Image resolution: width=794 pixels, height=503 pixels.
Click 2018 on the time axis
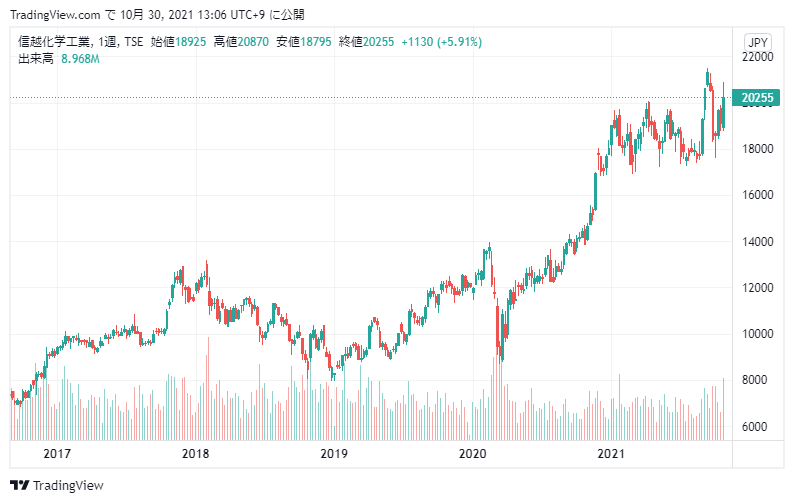point(195,454)
